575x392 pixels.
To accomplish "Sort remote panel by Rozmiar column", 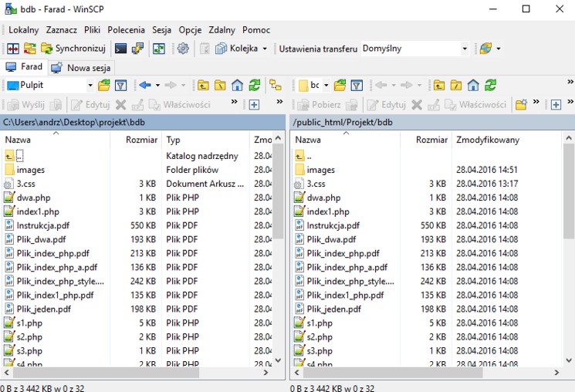I will (x=426, y=140).
